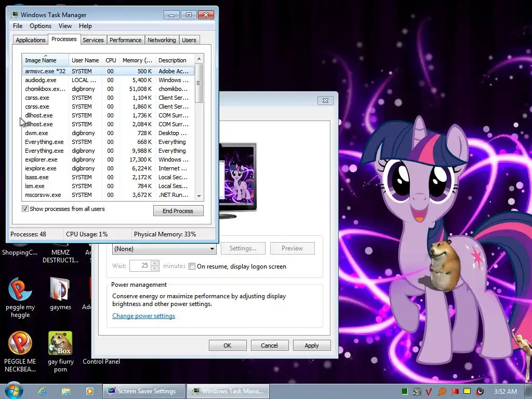532x399 pixels.
Task: Click the process list vertical scrollbar thumb
Action: [x=199, y=83]
